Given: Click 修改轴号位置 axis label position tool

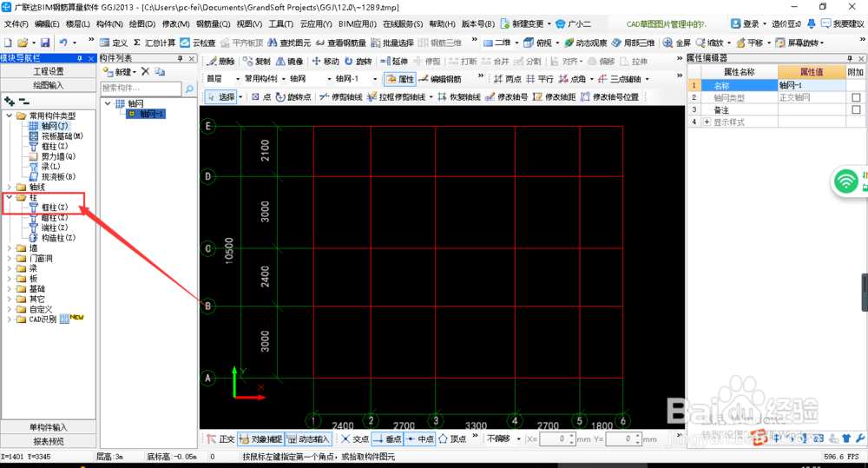Looking at the screenshot, I should tap(609, 97).
